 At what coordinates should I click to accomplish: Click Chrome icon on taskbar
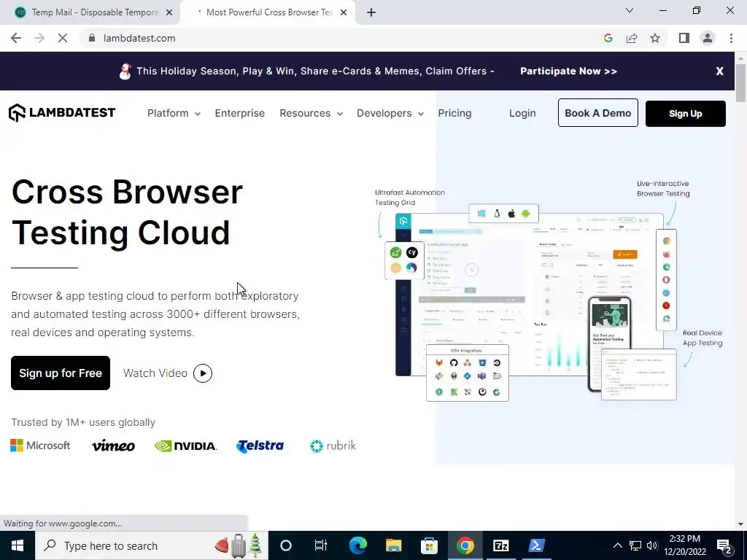(465, 545)
